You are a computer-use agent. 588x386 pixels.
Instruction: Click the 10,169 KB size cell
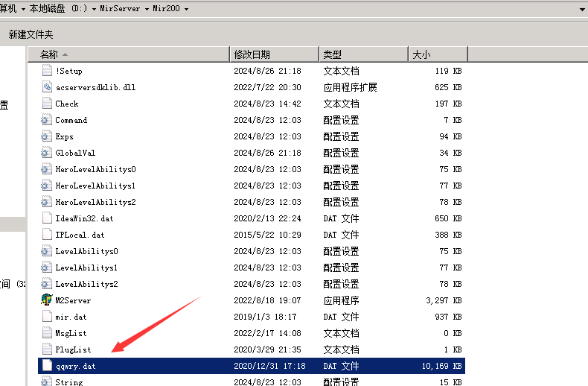tap(442, 366)
